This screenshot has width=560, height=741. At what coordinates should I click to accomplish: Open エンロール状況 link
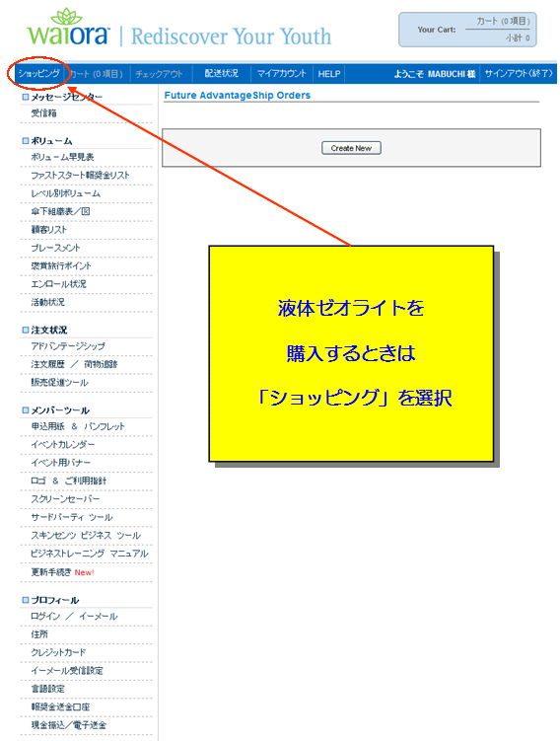58,284
